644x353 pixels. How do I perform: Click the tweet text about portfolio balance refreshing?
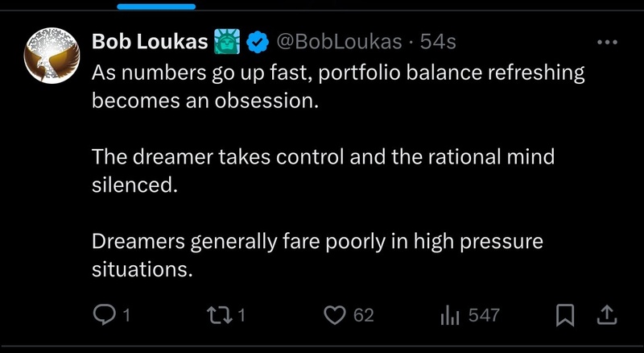(338, 87)
